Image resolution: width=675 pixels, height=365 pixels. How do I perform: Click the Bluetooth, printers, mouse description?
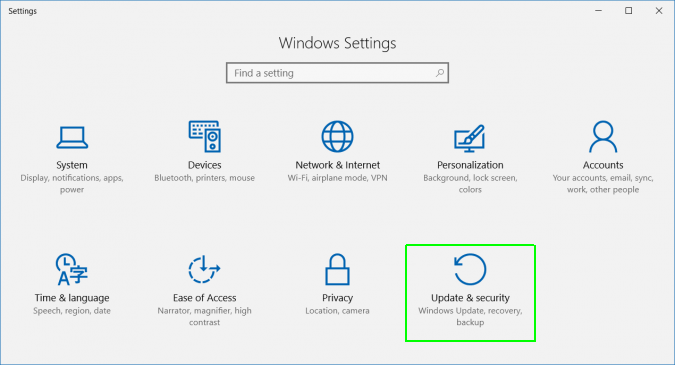pyautogui.click(x=204, y=178)
